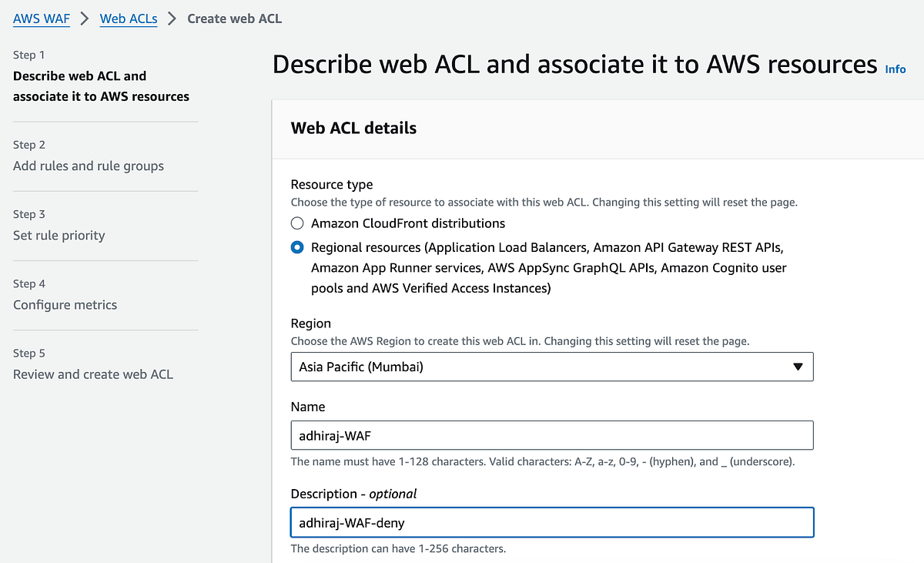Click the Region dropdown arrow icon
The height and width of the screenshot is (563, 924).
point(799,367)
